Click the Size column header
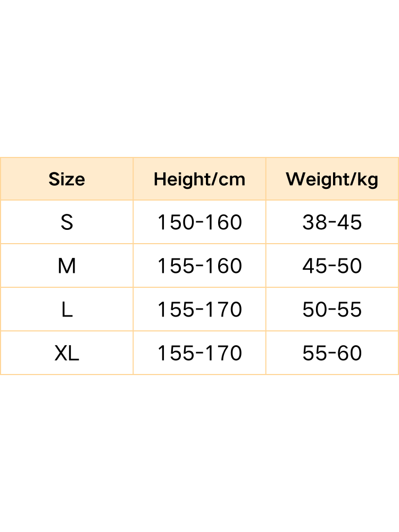 coord(66,179)
